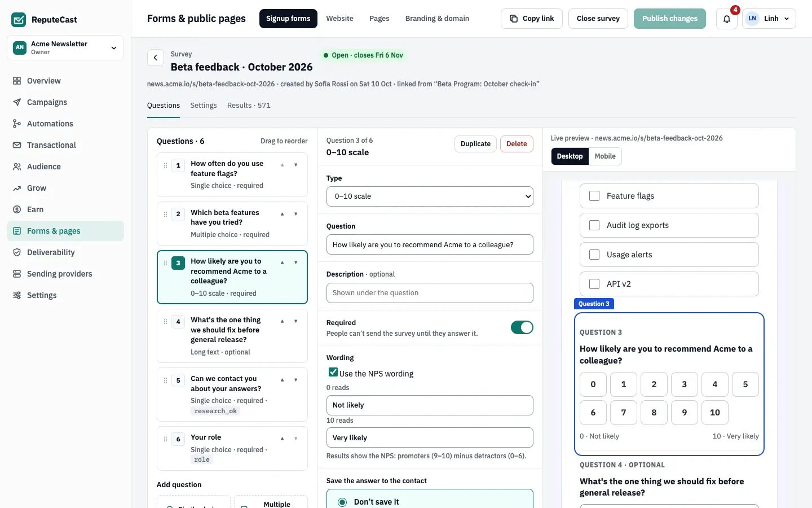Move question 6 up with its arrow
Screen dimensions: 812x508
tap(283, 439)
